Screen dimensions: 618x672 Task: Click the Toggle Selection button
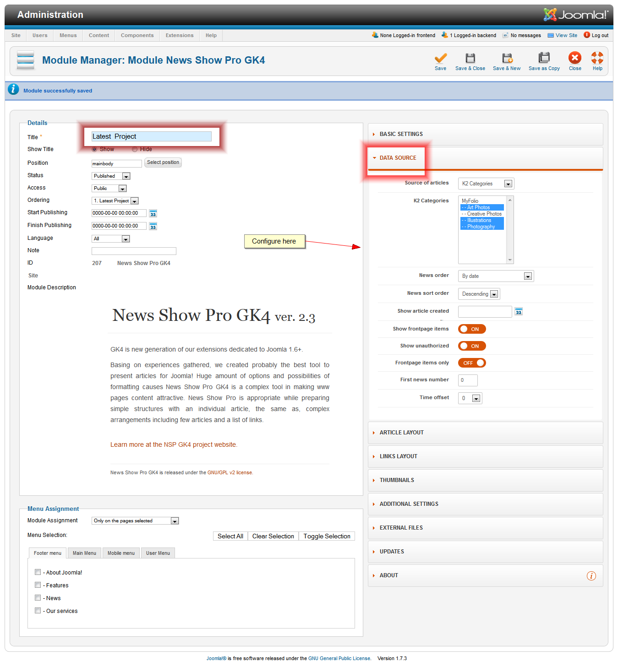(x=327, y=536)
